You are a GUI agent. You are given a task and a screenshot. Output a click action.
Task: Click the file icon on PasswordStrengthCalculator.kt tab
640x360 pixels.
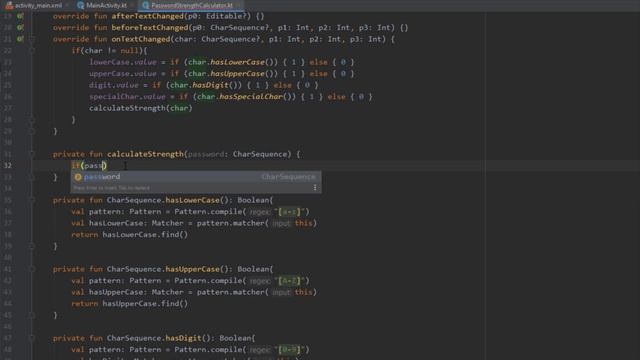point(145,5)
